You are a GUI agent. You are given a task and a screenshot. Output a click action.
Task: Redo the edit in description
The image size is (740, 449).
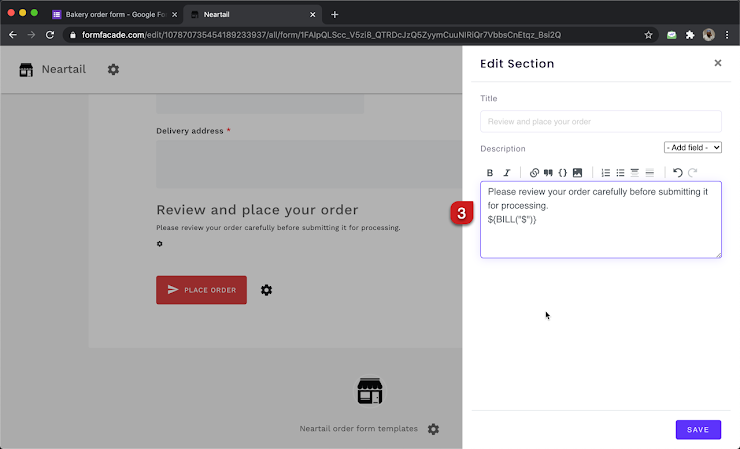click(x=692, y=173)
